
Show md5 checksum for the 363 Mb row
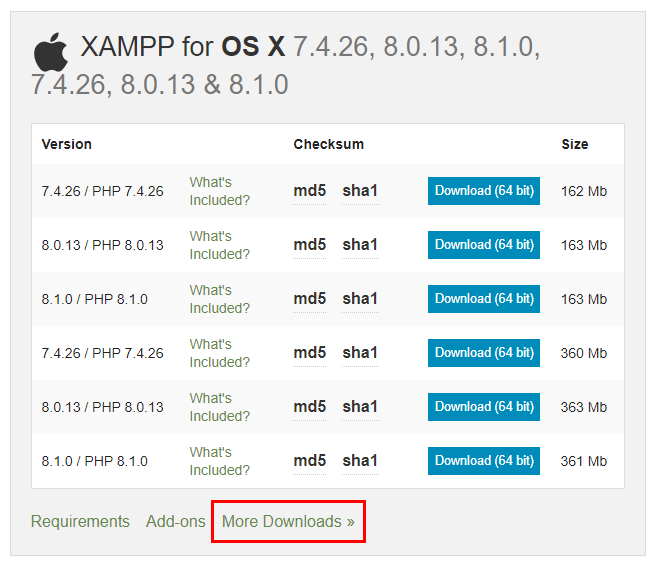point(310,407)
